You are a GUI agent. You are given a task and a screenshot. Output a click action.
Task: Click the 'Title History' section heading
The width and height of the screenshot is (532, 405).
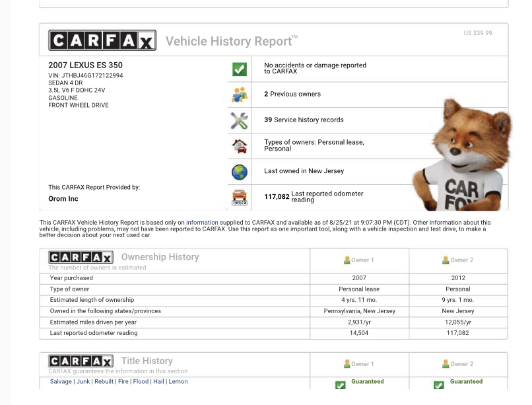[147, 361]
